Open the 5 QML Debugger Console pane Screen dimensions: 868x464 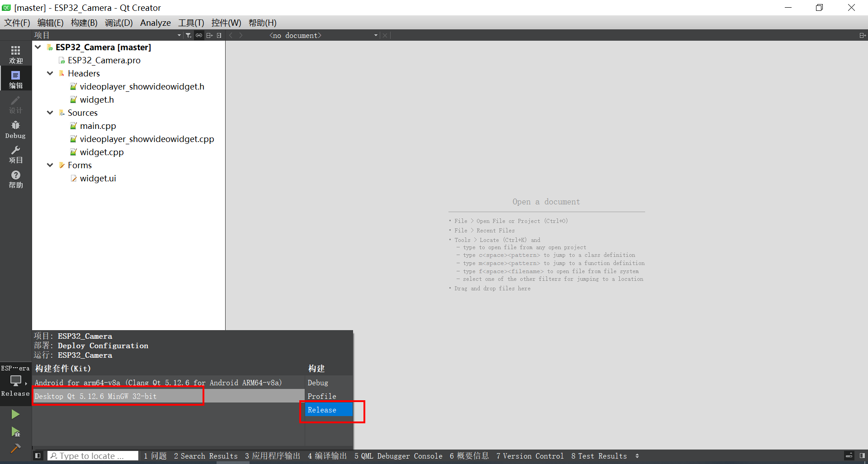(x=398, y=456)
